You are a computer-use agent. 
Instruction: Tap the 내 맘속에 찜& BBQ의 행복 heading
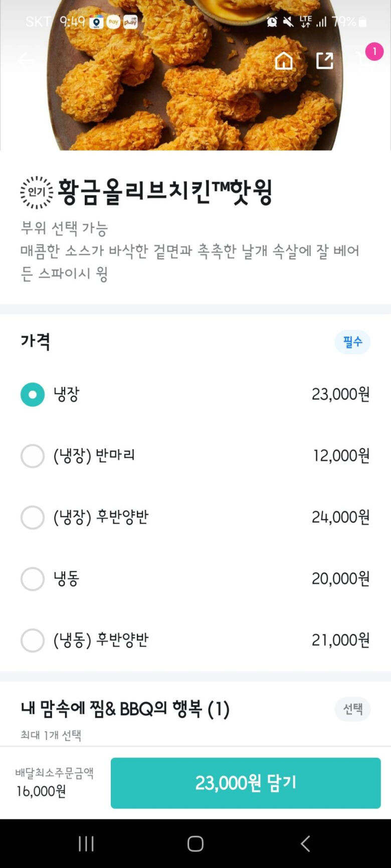click(x=125, y=709)
